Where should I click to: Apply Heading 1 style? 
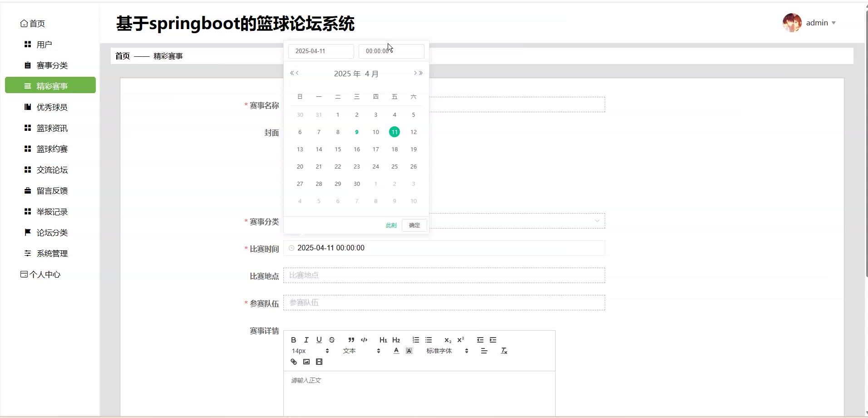click(x=383, y=340)
